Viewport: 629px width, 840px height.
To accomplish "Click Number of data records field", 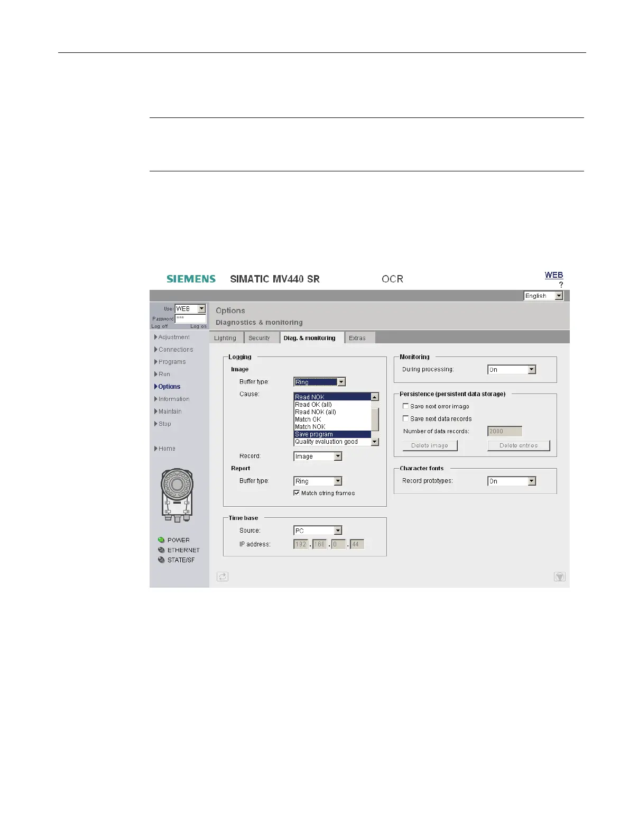I will 505,431.
